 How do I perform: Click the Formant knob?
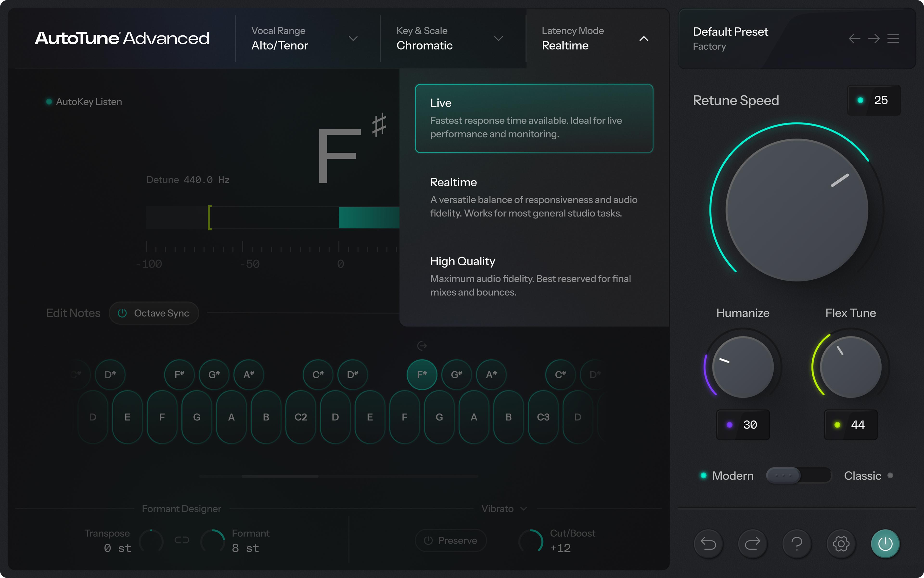click(x=213, y=540)
